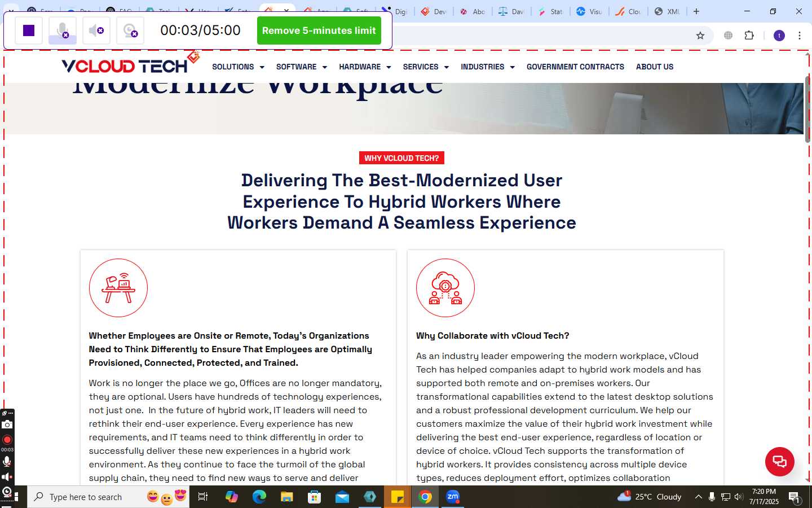Click the Type here to search box
The height and width of the screenshot is (508, 812).
pyautogui.click(x=108, y=497)
